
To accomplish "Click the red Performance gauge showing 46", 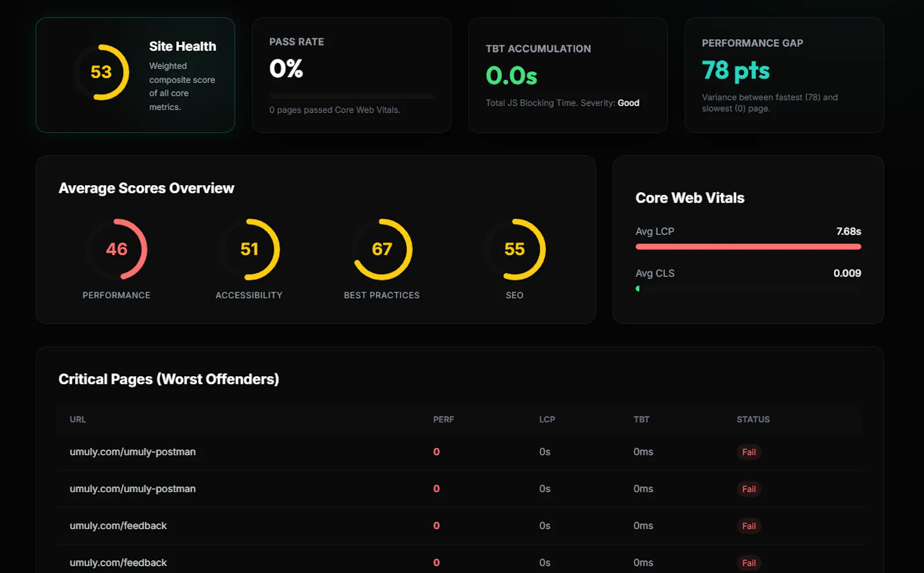I will pyautogui.click(x=117, y=249).
